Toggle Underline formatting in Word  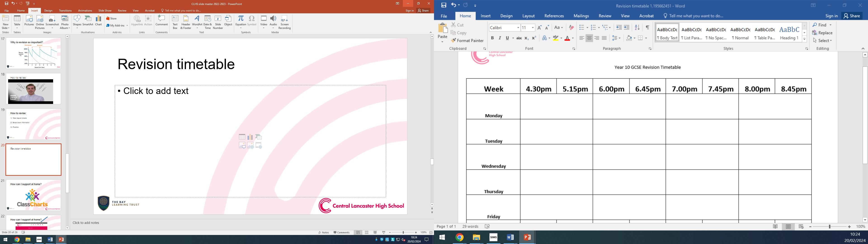tap(507, 38)
